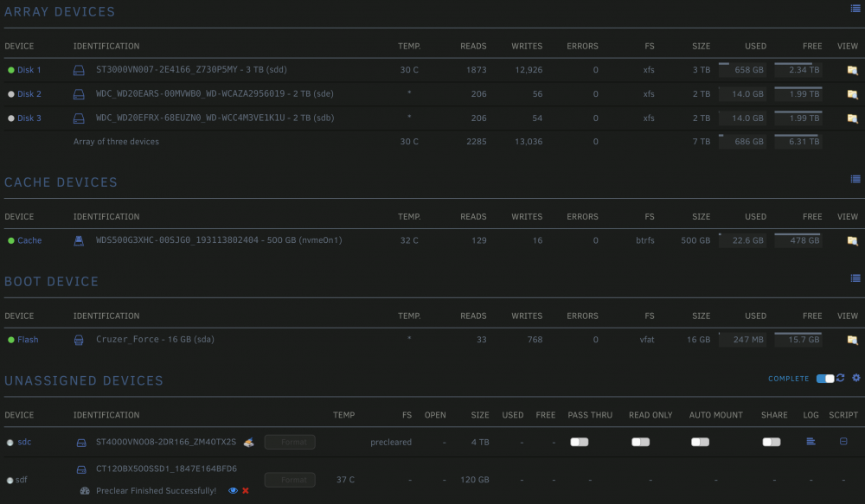This screenshot has width=865, height=504.
Task: Click the 'Preclear Finished Successfully!' message
Action: (x=156, y=491)
